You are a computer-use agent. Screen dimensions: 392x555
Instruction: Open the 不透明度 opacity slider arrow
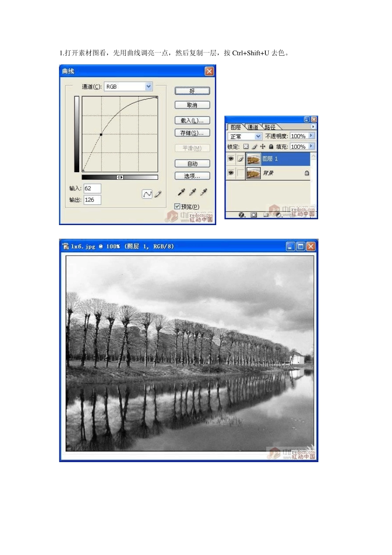pos(311,135)
